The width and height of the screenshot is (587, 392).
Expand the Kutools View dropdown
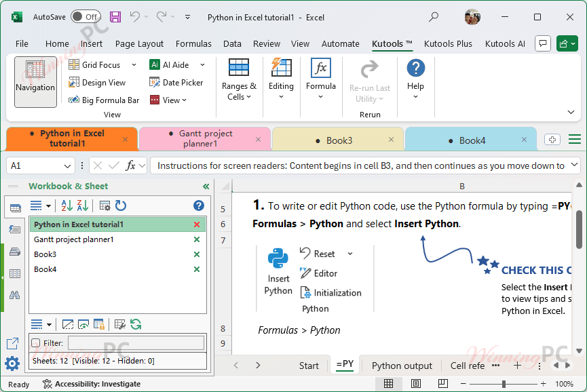168,100
